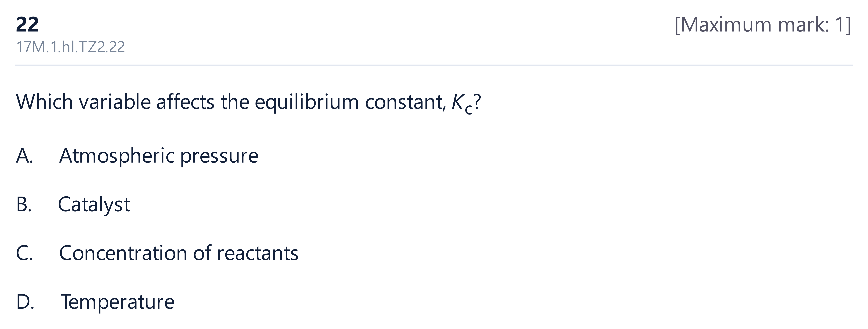This screenshot has height=329, width=868.
Task: Click the word equilibrium in question
Action: click(307, 102)
